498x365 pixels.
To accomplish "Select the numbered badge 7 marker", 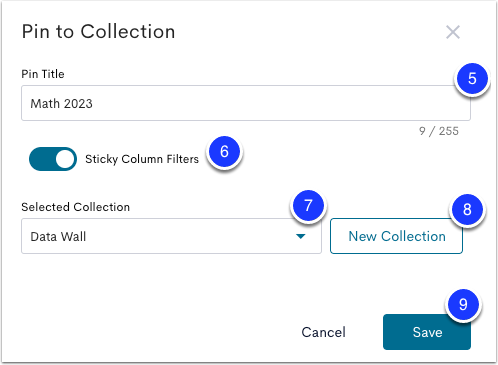I will point(308,206).
